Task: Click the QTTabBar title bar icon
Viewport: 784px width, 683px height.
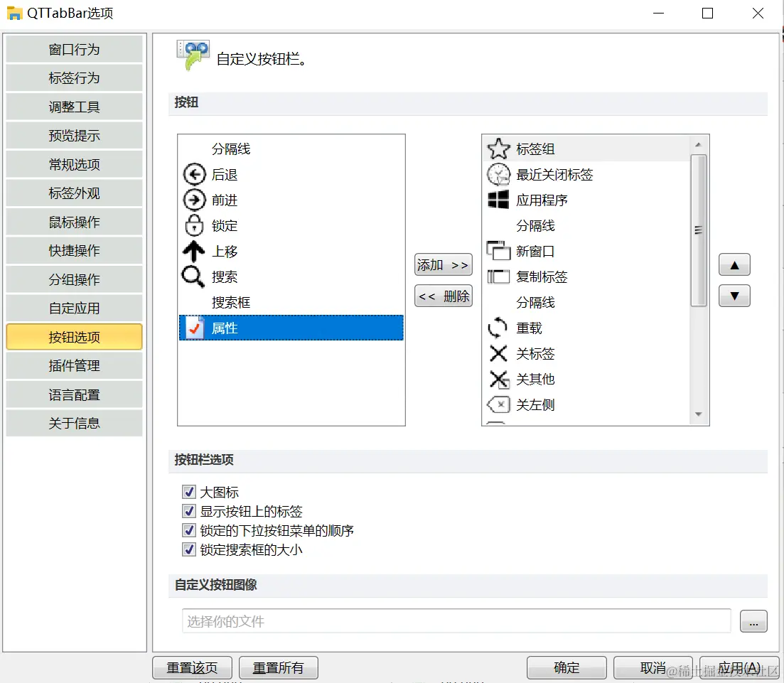Action: click(14, 13)
